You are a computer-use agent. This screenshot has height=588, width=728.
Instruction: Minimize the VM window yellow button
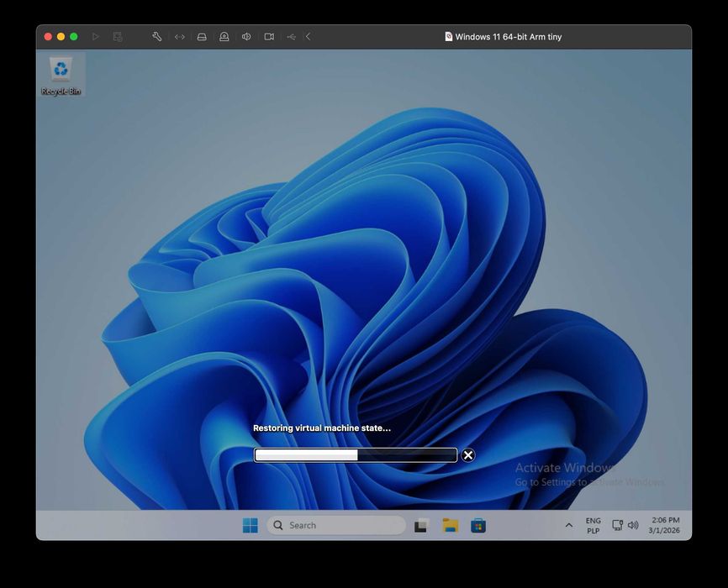point(61,37)
